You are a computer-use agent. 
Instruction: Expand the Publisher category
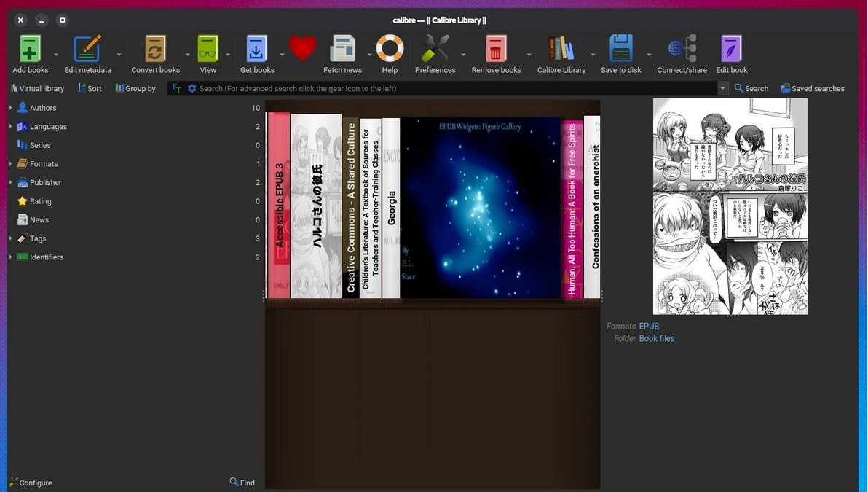pos(10,182)
